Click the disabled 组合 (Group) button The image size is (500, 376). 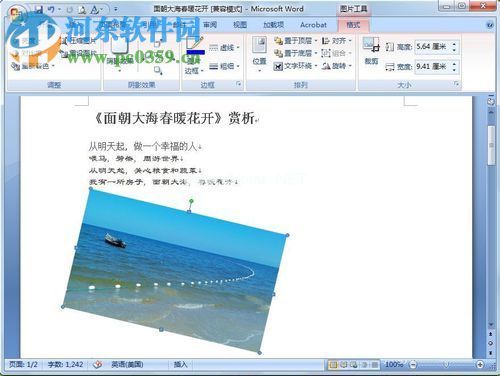point(337,53)
